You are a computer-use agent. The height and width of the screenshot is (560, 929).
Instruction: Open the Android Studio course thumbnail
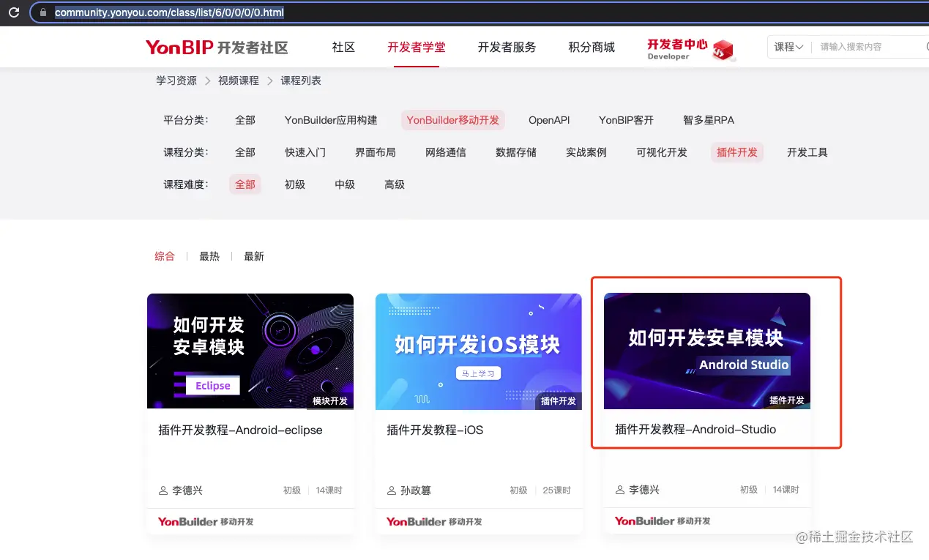click(707, 351)
